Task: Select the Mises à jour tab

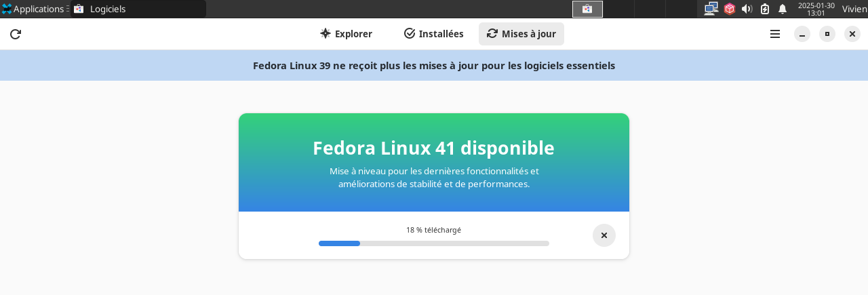Action: [x=521, y=34]
